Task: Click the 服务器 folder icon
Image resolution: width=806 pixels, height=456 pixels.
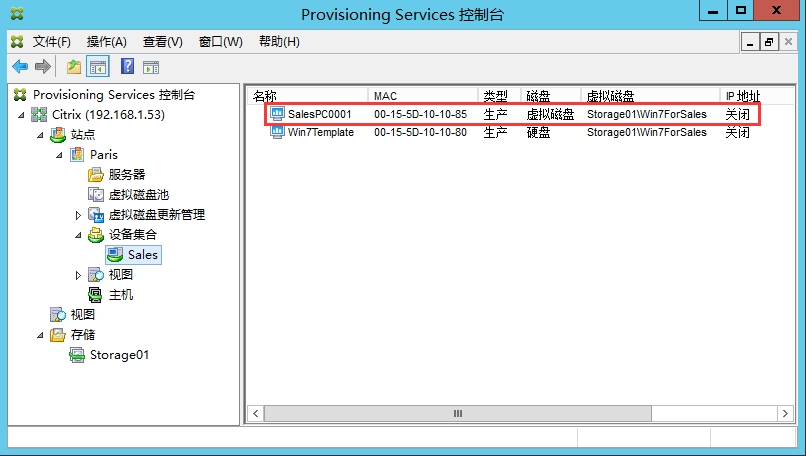Action: click(x=96, y=175)
